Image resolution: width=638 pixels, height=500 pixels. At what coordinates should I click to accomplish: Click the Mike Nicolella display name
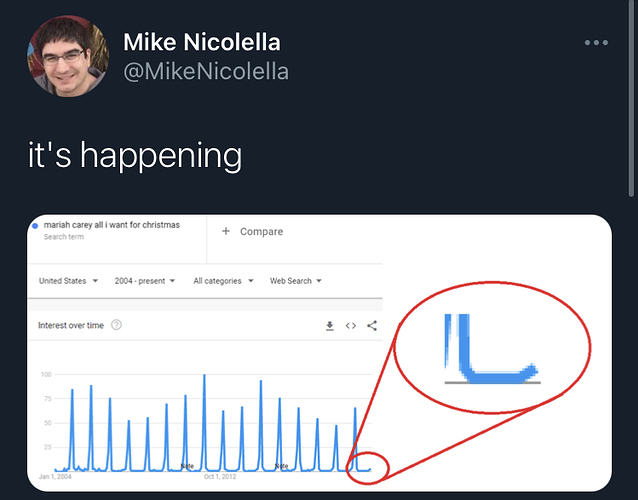point(201,42)
